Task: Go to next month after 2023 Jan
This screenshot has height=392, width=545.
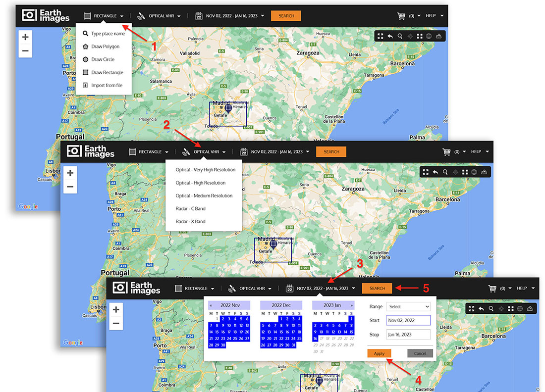Action: point(352,305)
